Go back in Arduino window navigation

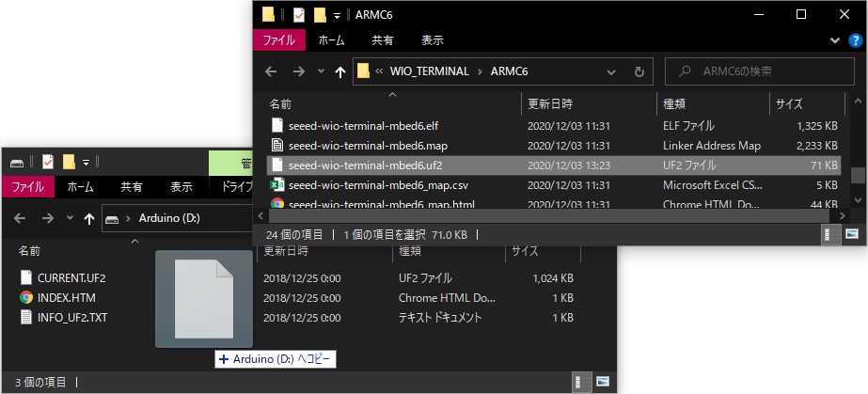coord(20,218)
